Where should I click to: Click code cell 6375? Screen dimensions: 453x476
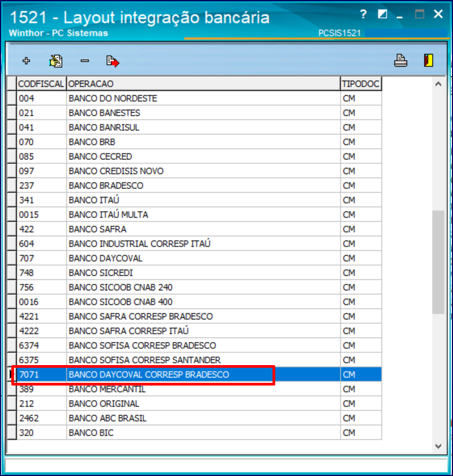(41, 360)
